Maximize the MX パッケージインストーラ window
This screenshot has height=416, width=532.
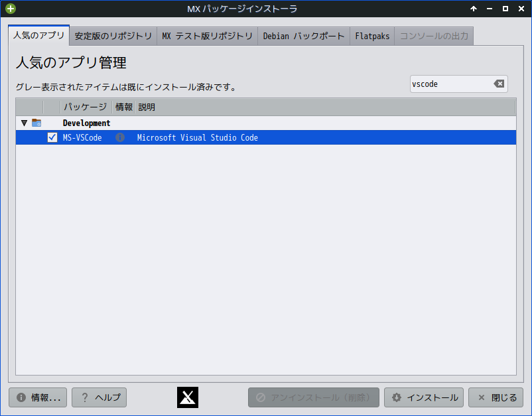[505, 9]
